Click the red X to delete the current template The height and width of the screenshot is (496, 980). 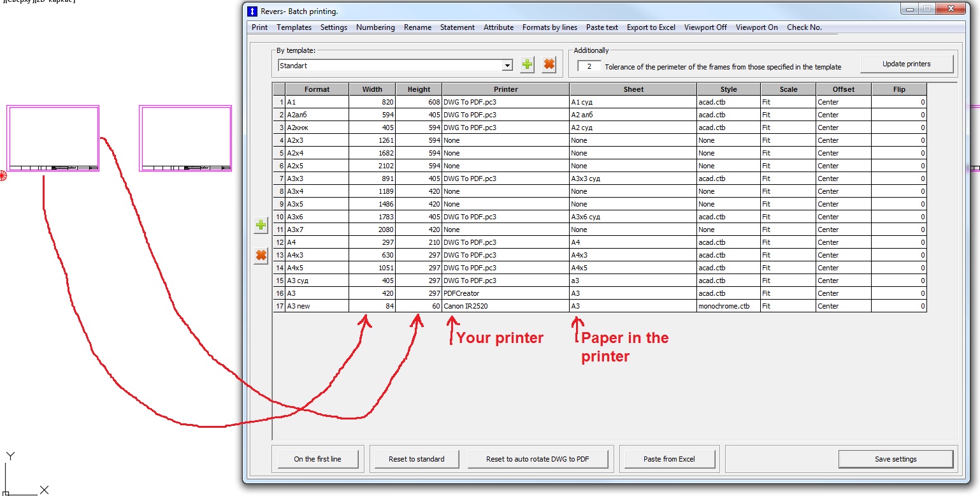tap(548, 64)
